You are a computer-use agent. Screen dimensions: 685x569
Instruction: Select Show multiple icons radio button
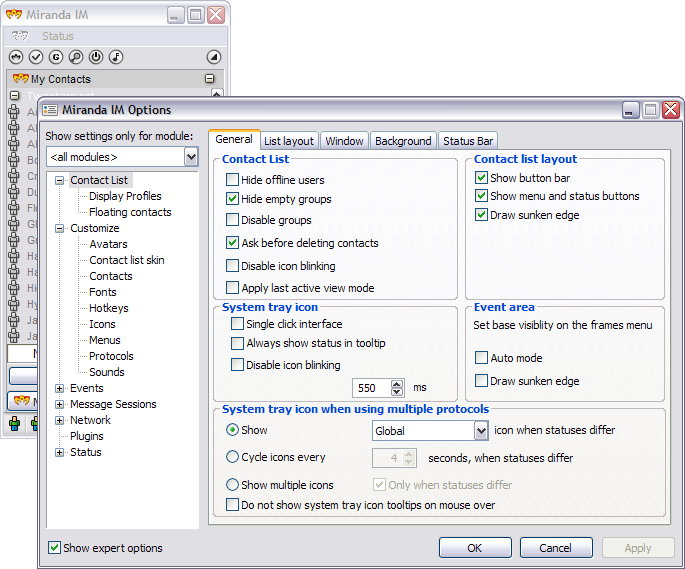coord(232,485)
